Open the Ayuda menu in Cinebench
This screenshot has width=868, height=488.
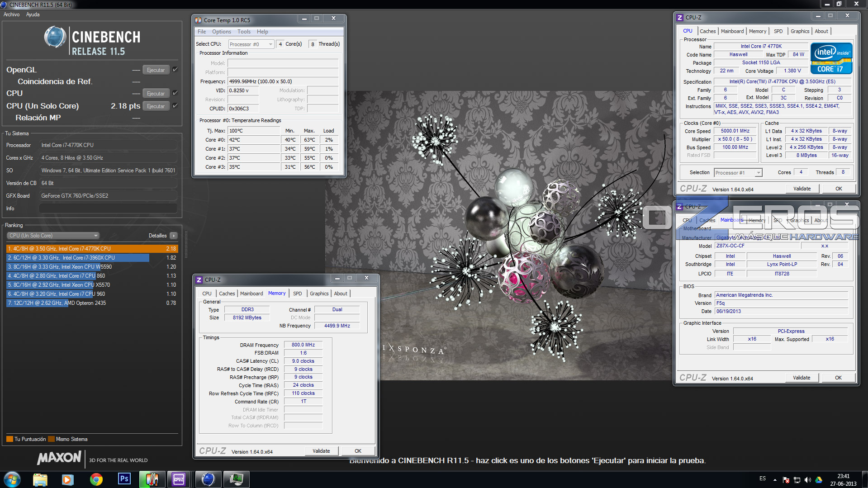click(33, 14)
